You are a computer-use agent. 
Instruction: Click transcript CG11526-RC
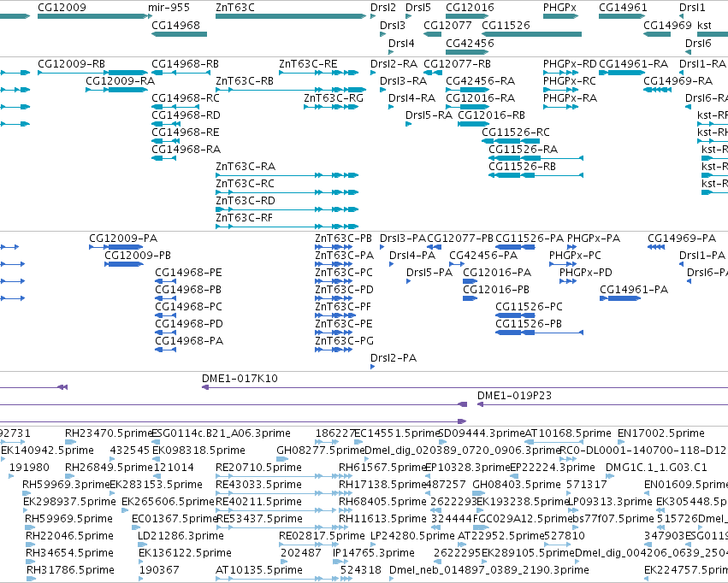point(511,141)
